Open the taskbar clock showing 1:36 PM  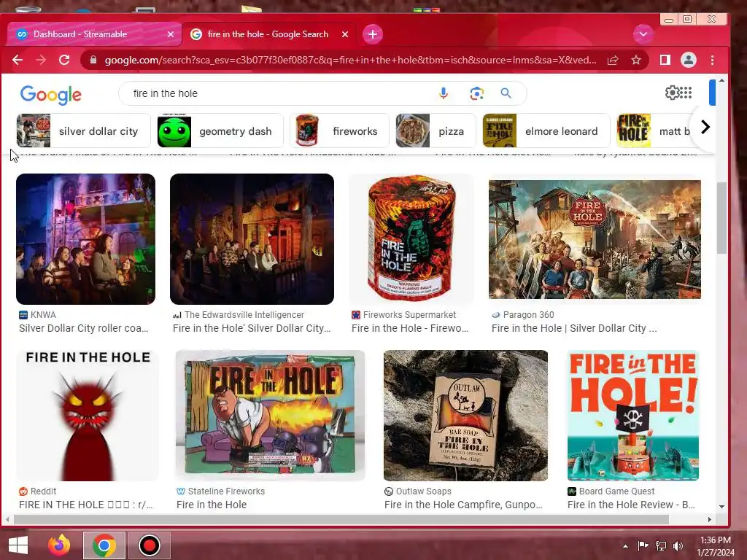tap(716, 545)
